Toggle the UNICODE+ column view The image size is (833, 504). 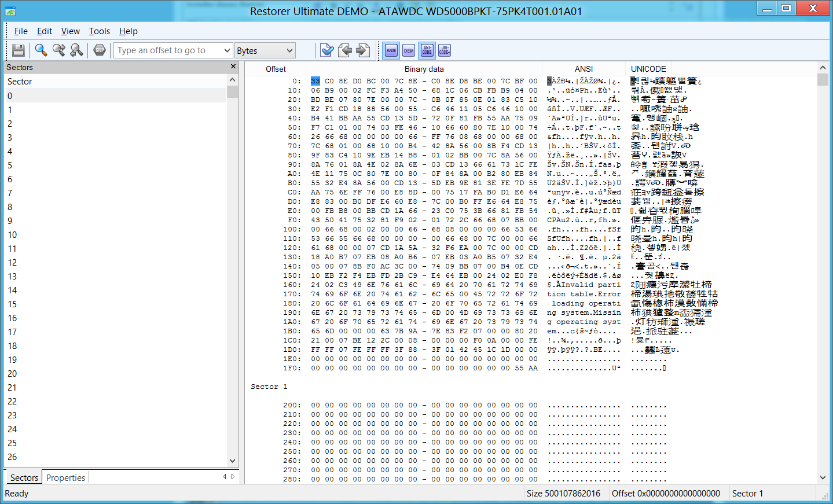click(x=445, y=50)
